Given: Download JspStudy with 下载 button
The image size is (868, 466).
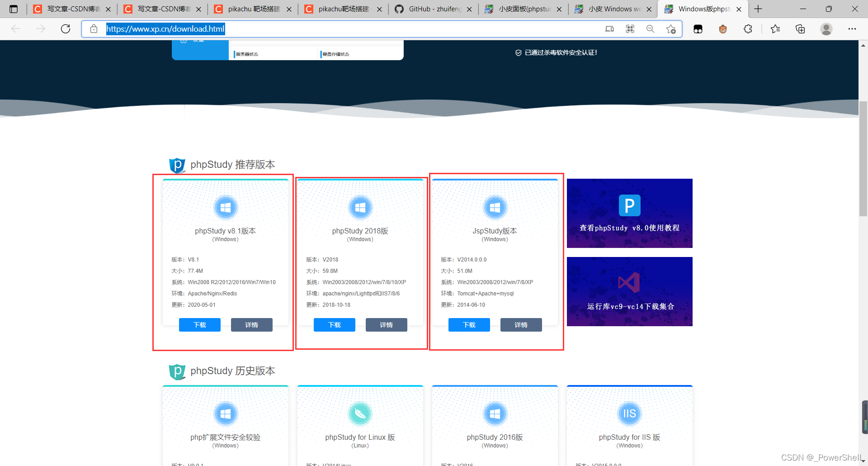Looking at the screenshot, I should pos(469,325).
